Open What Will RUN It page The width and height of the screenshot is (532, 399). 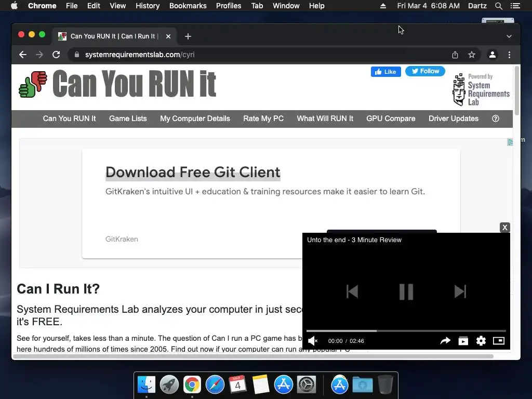(x=325, y=118)
